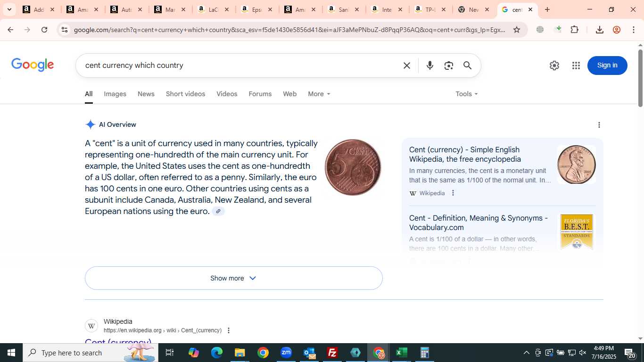644x362 pixels.
Task: Go back to the previous page
Action: pyautogui.click(x=10, y=30)
